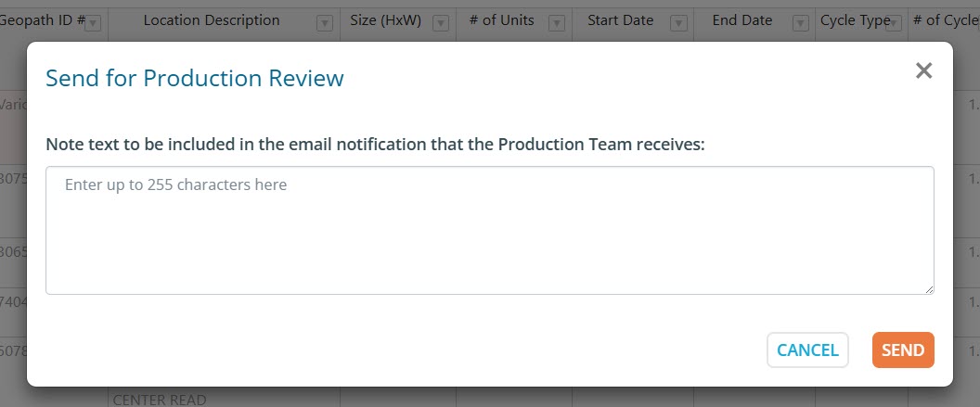Open the # of Units filter dropdown arrow

(x=557, y=24)
